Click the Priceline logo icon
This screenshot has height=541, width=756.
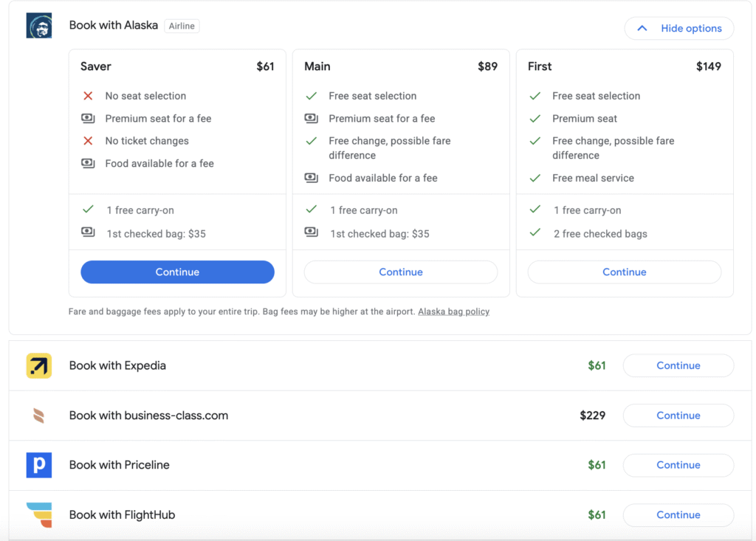[39, 465]
